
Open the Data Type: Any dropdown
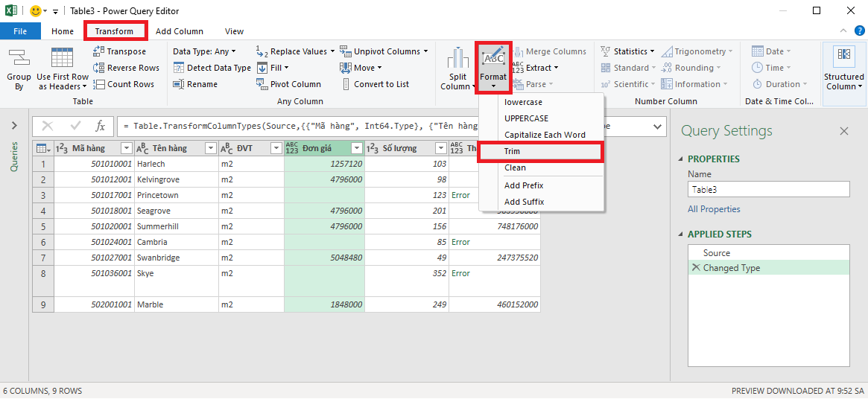coord(204,51)
